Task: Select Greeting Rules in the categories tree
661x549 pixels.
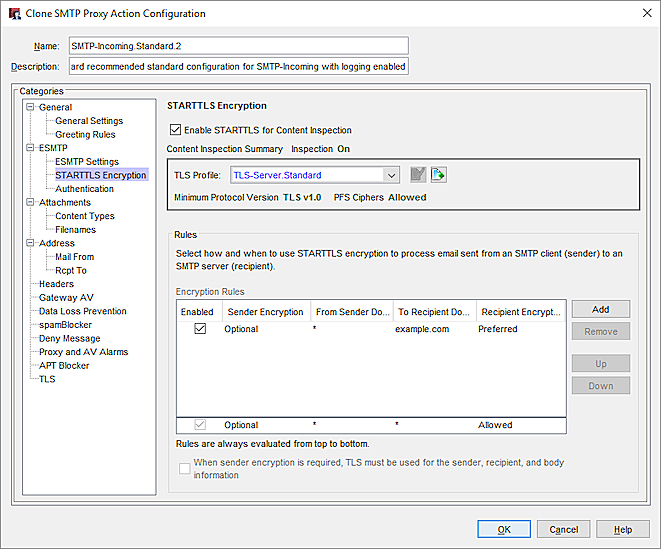Action: [85, 135]
